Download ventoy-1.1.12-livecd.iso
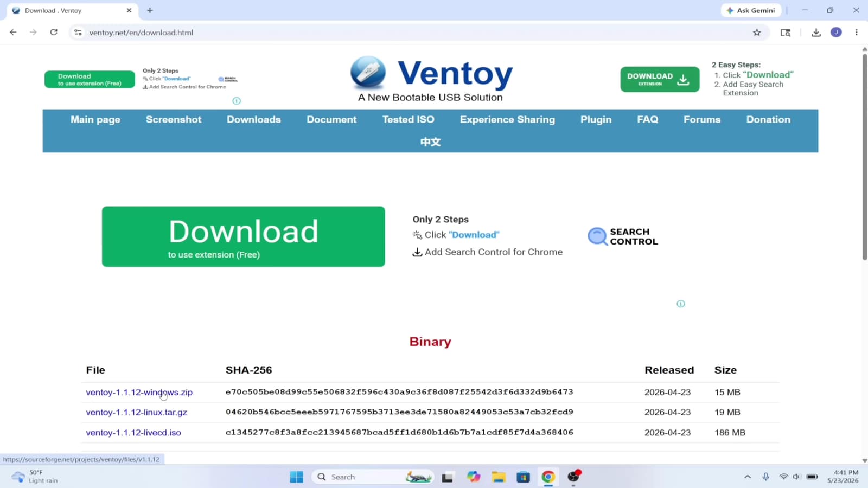Image resolution: width=868 pixels, height=488 pixels. tap(133, 433)
